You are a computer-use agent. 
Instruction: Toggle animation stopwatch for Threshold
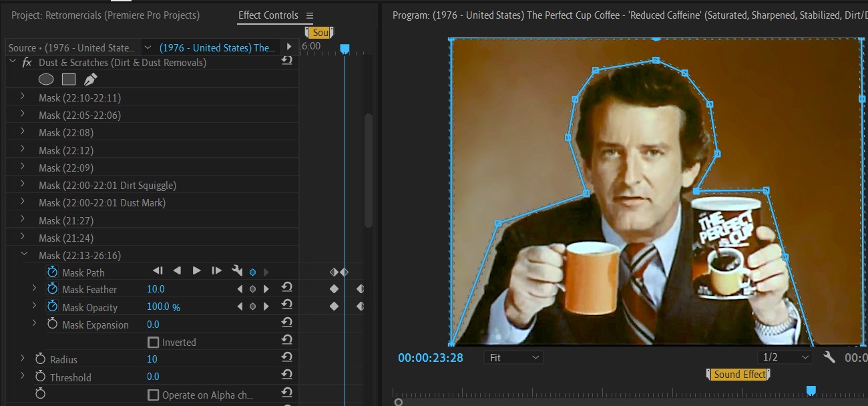[40, 377]
